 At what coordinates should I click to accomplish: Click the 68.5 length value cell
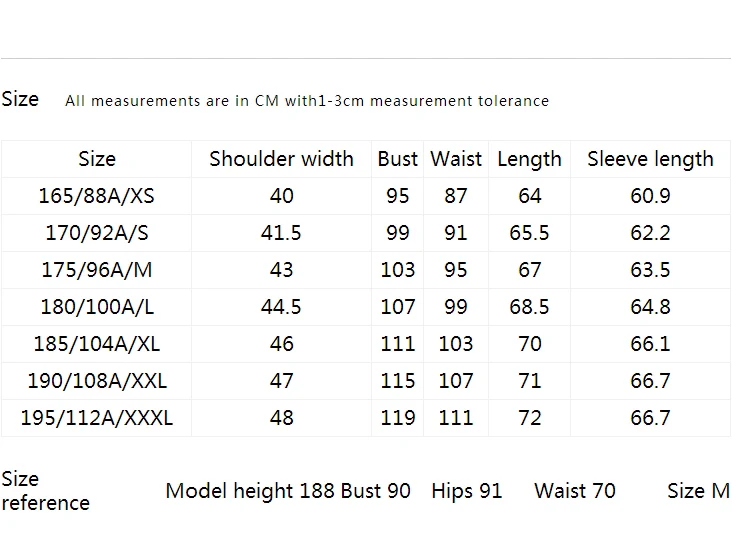point(529,307)
